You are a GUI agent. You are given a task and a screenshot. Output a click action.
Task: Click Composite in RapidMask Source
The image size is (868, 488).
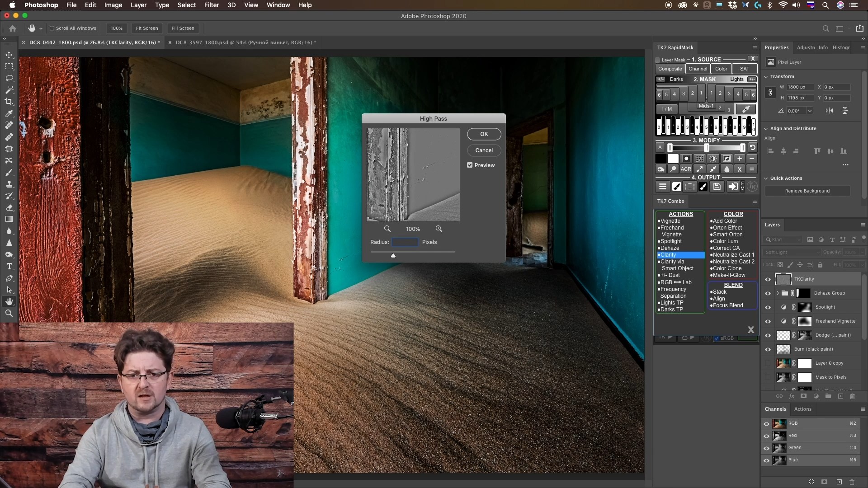point(670,69)
